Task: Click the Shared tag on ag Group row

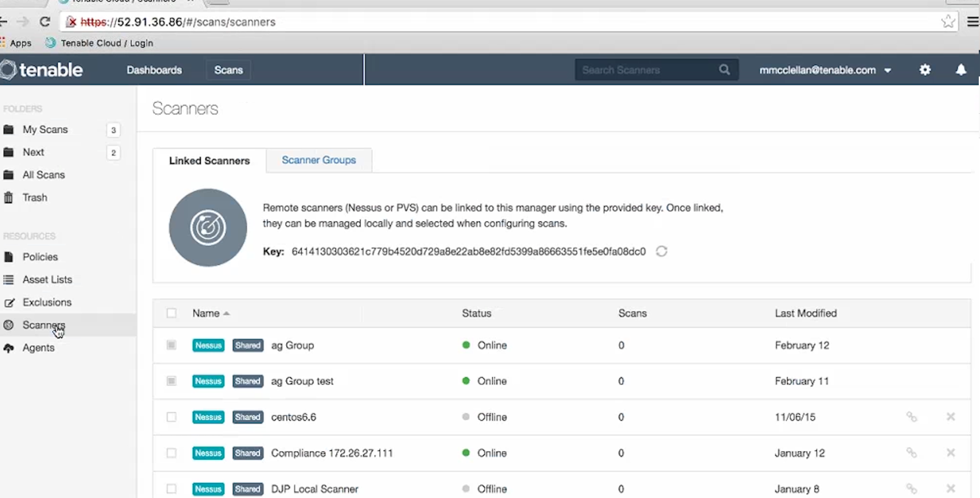Action: 248,346
